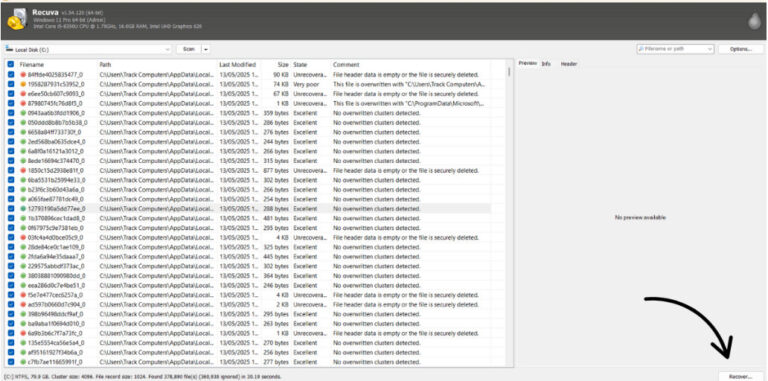Expand the Filename or path filter dropdown arrow
768x381 pixels.
point(710,49)
